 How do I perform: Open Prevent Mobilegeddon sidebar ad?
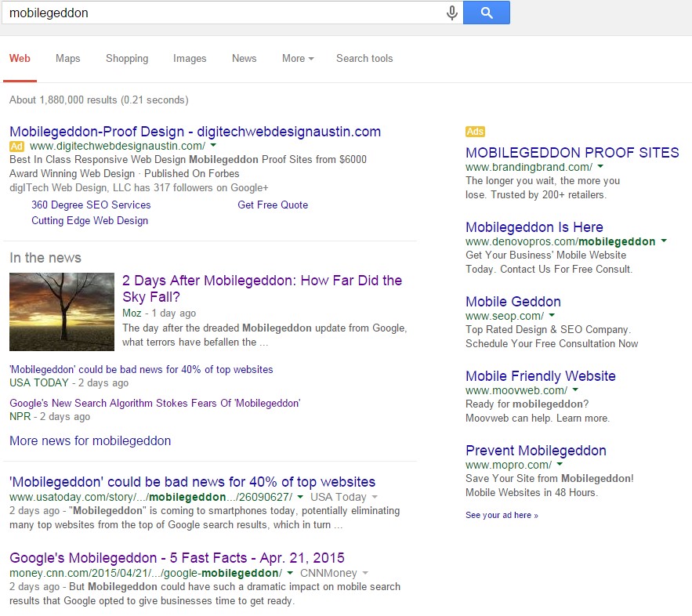pos(536,451)
